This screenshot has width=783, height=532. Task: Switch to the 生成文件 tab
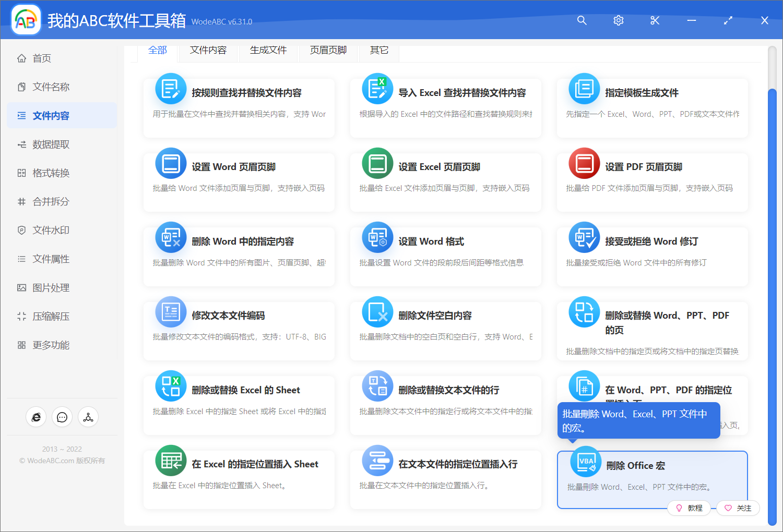[x=268, y=50]
